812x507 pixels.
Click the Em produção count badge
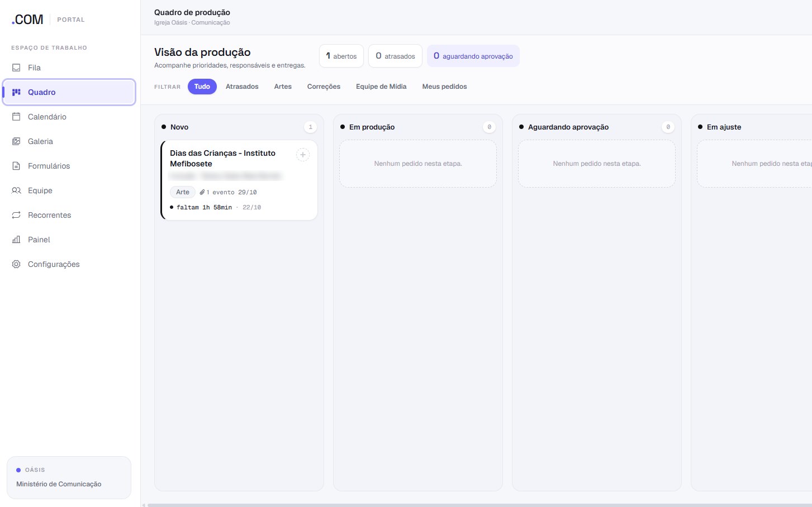pyautogui.click(x=490, y=127)
